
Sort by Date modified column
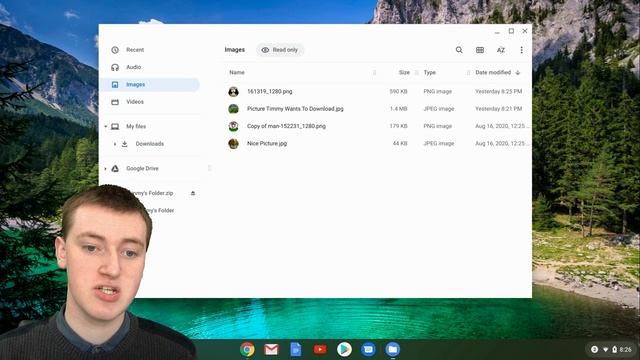pyautogui.click(x=493, y=72)
